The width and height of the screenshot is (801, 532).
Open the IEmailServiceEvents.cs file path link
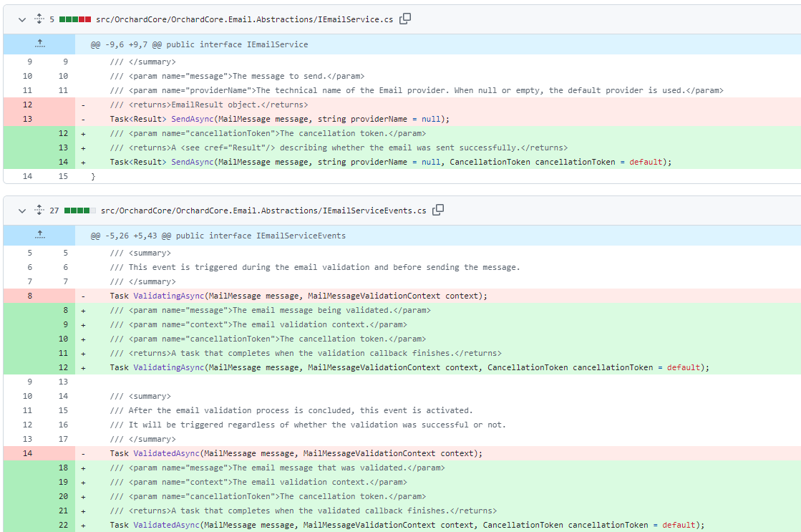[263, 211]
